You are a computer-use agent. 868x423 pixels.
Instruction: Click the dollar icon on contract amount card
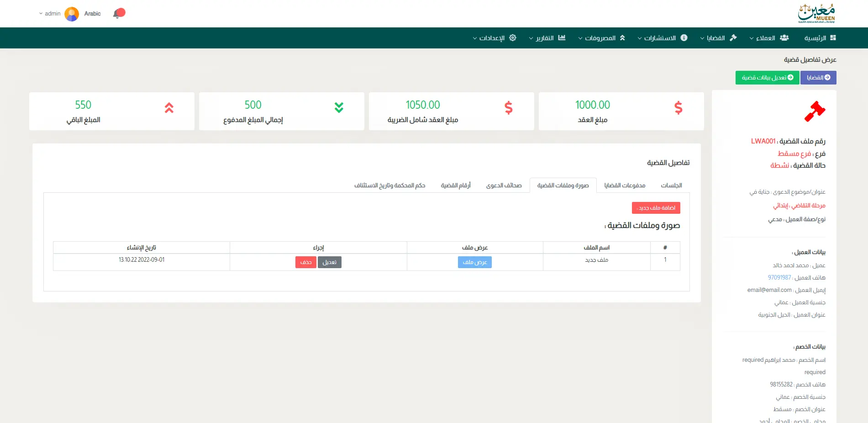[678, 108]
